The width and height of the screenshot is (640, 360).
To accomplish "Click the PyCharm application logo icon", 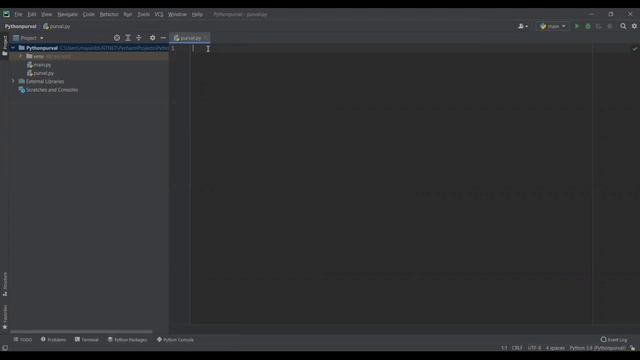I will (x=6, y=14).
